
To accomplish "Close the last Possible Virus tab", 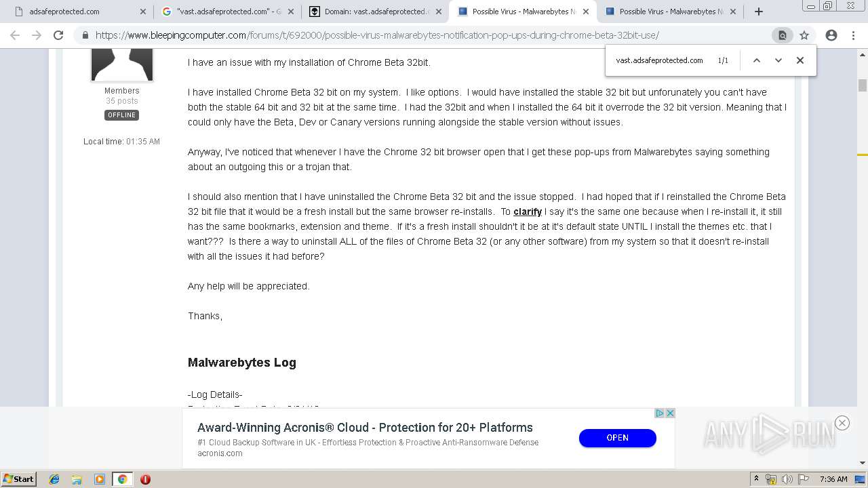I will pyautogui.click(x=733, y=12).
